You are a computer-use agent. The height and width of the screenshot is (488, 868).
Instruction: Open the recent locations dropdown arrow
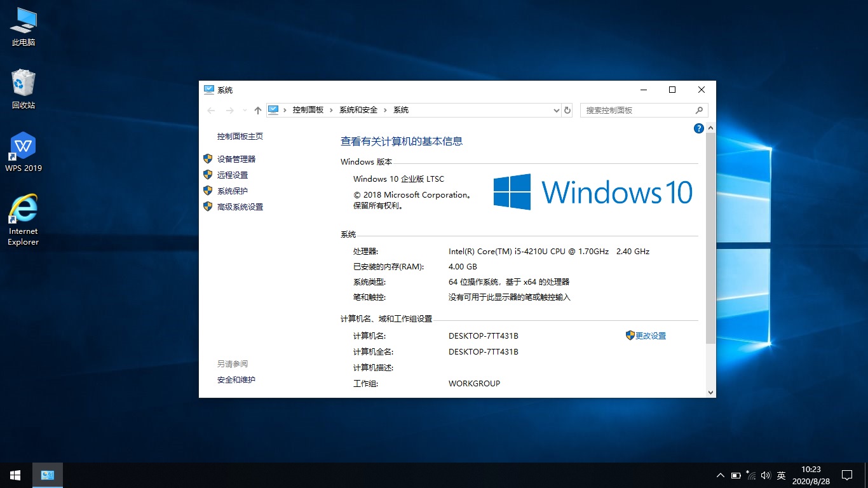(245, 111)
